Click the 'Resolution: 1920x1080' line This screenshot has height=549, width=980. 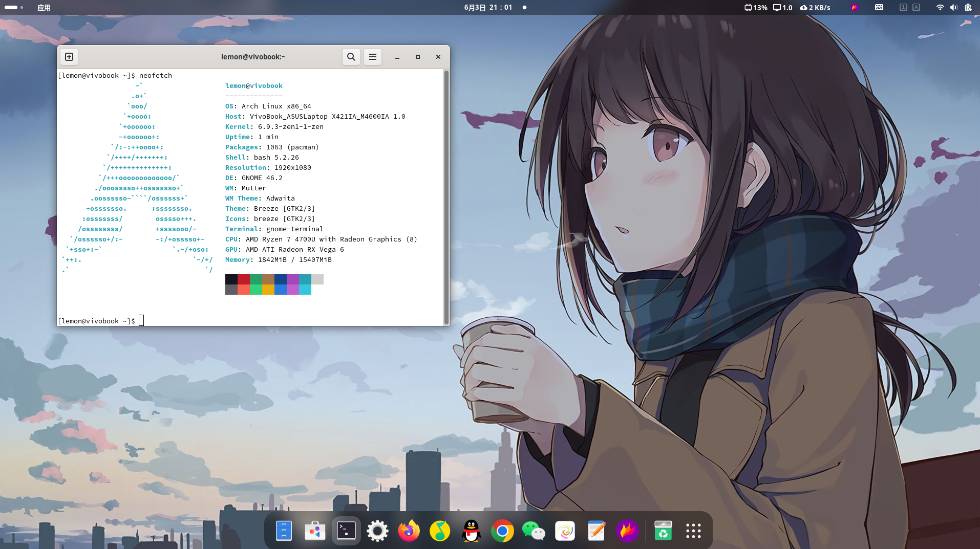(x=268, y=167)
